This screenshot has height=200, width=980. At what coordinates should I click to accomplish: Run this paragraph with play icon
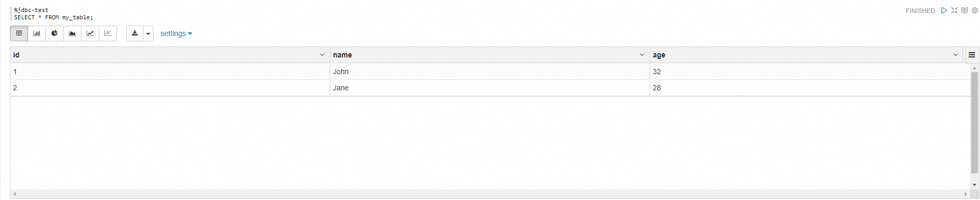coord(944,10)
